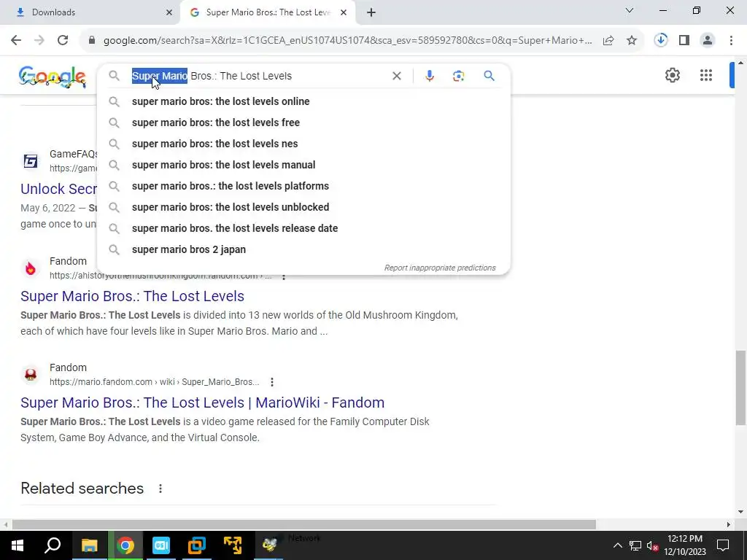Go to Google homepage via logo
The height and width of the screenshot is (560, 747).
click(53, 77)
